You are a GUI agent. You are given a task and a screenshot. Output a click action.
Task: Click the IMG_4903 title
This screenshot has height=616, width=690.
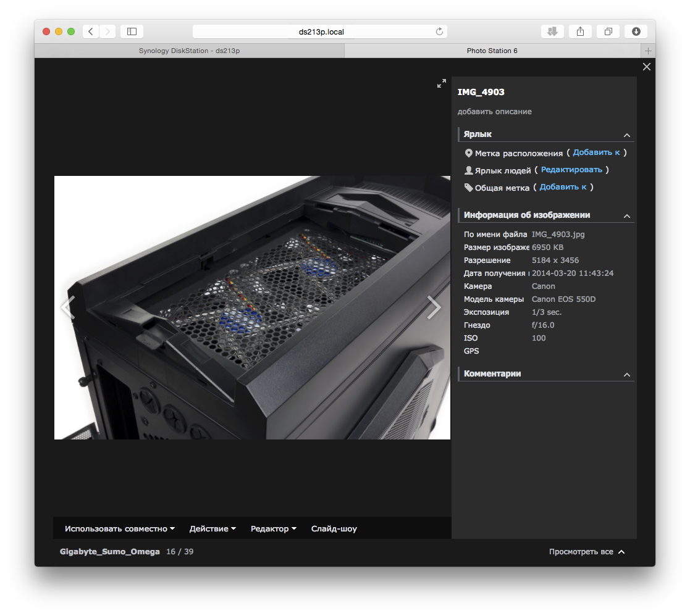[x=481, y=92]
